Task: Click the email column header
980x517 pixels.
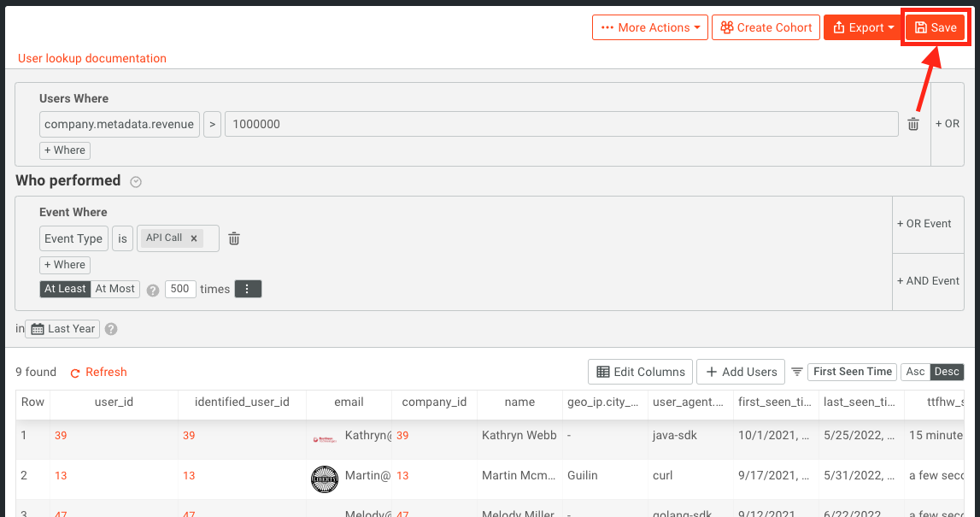Action: [349, 402]
